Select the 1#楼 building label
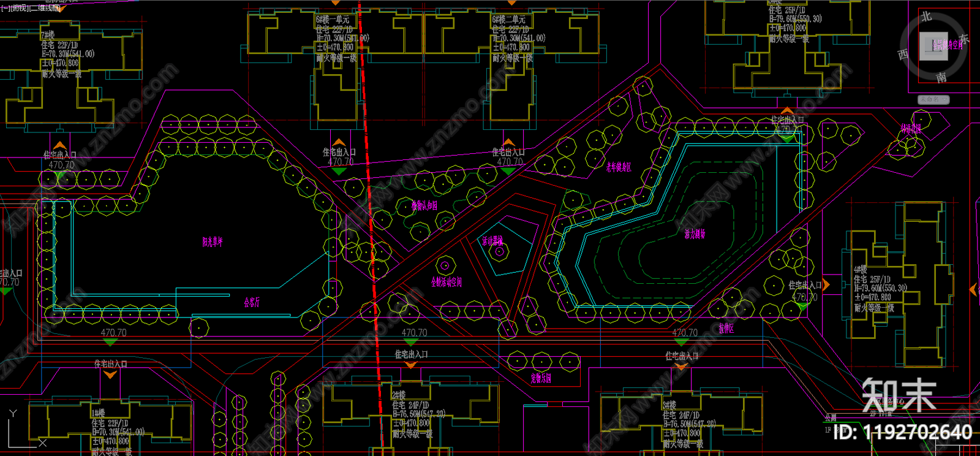 [98, 414]
